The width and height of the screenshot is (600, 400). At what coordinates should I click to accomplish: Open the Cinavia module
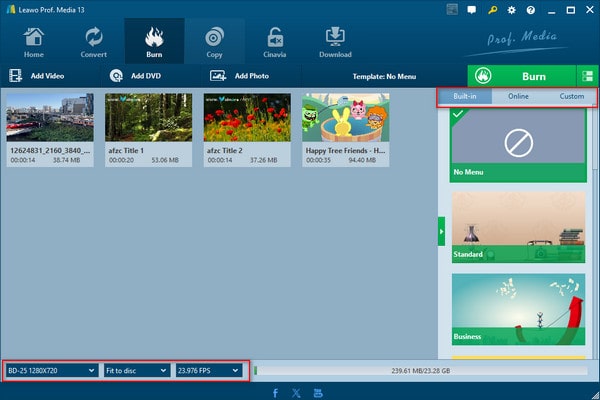click(273, 41)
